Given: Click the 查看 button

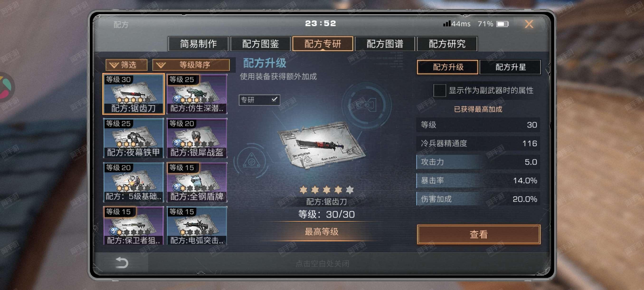Looking at the screenshot, I should point(478,234).
